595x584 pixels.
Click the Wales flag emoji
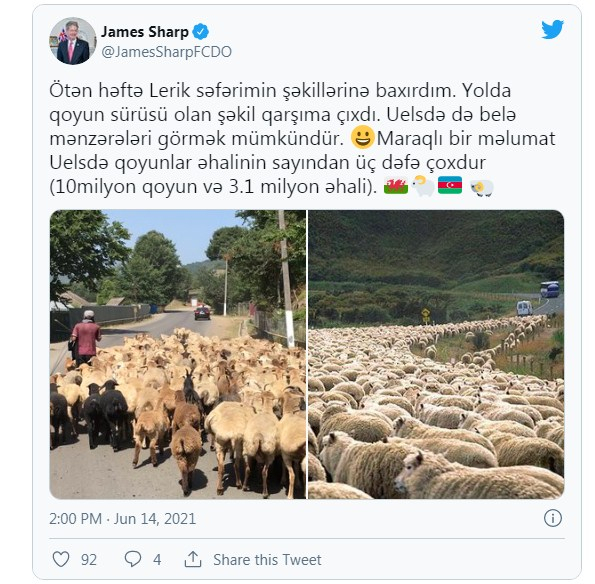[396, 186]
